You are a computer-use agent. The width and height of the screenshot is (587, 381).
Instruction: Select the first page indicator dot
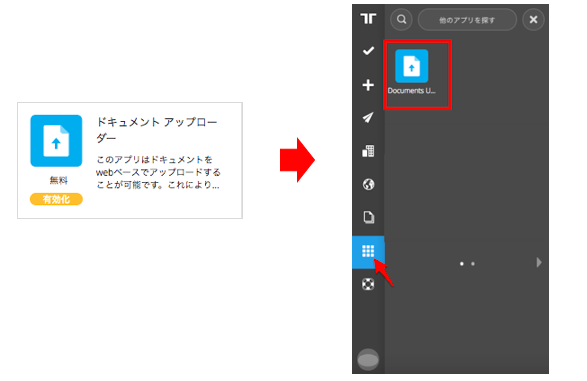click(462, 264)
